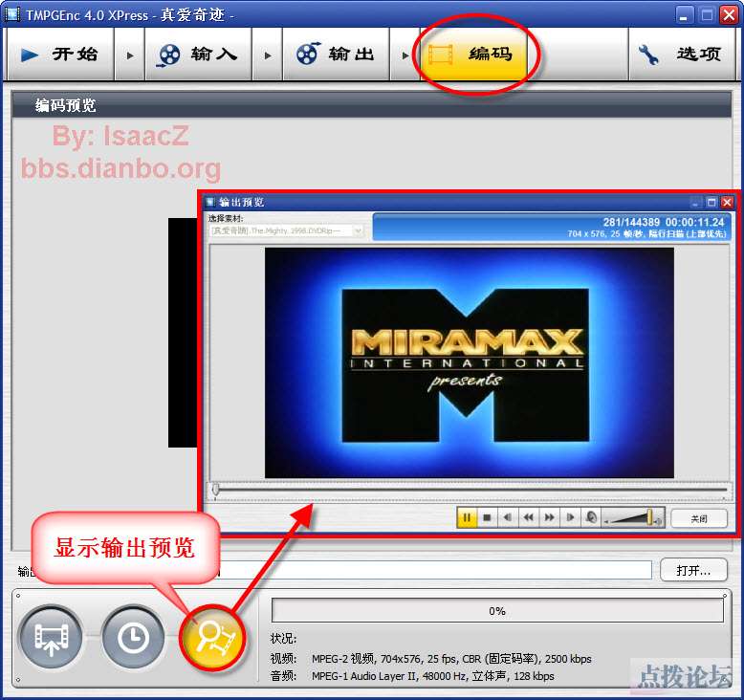Click the 编码预览 panel header
Viewport: 744px width, 700px height.
(x=372, y=104)
